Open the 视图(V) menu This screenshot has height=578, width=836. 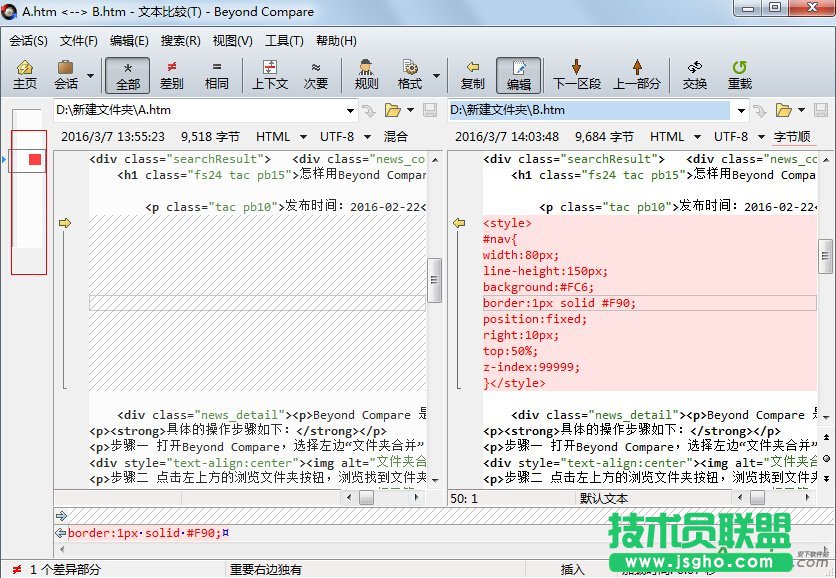point(232,42)
